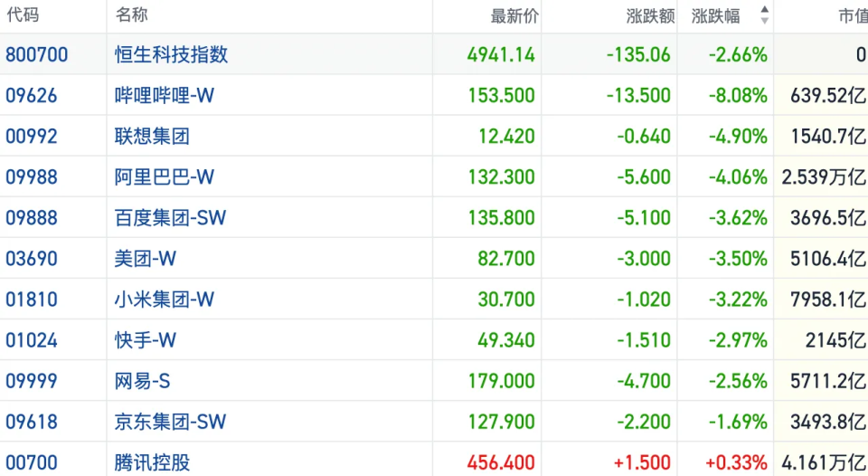
Task: Select price 153.500 cell
Action: [502, 95]
